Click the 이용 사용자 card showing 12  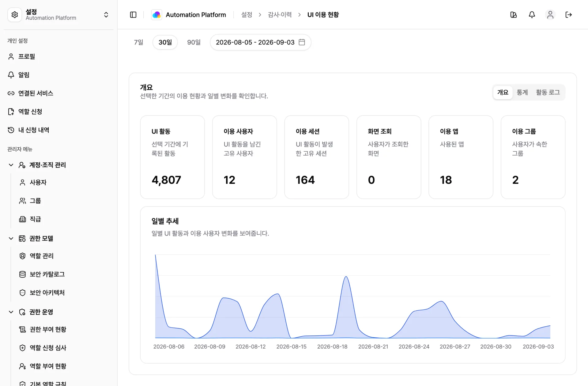point(244,157)
